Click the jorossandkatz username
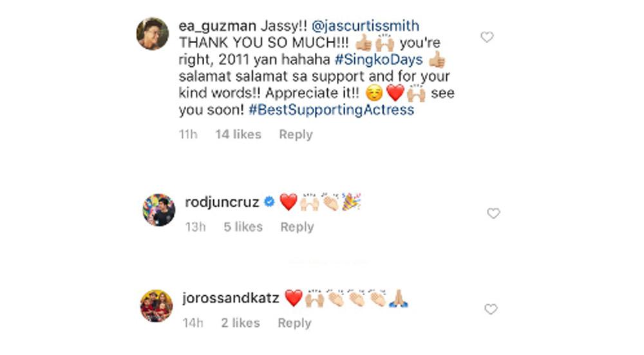Image resolution: width=644 pixels, height=355 pixels. (x=231, y=298)
